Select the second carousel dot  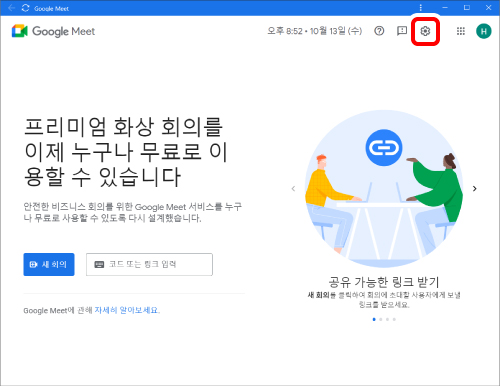pos(381,319)
